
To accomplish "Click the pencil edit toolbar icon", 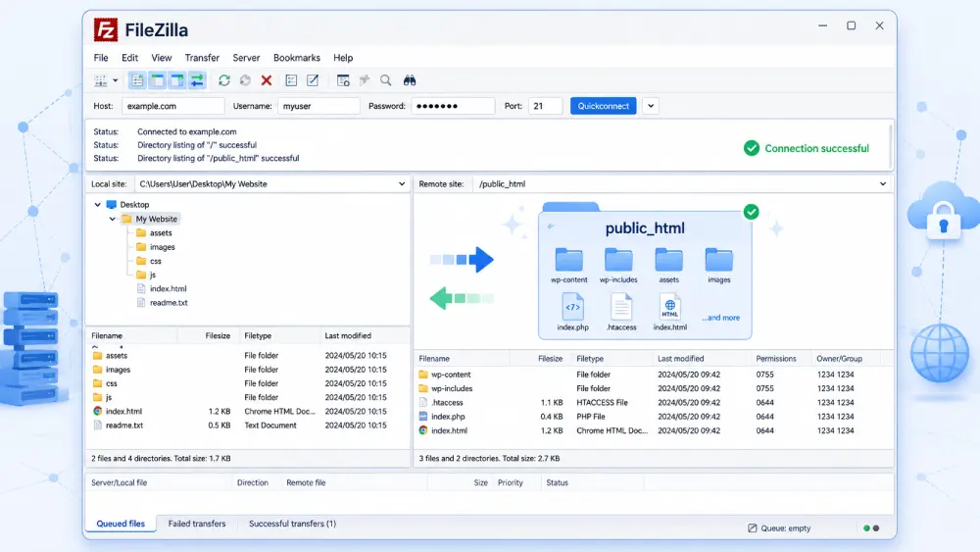I will tap(313, 80).
